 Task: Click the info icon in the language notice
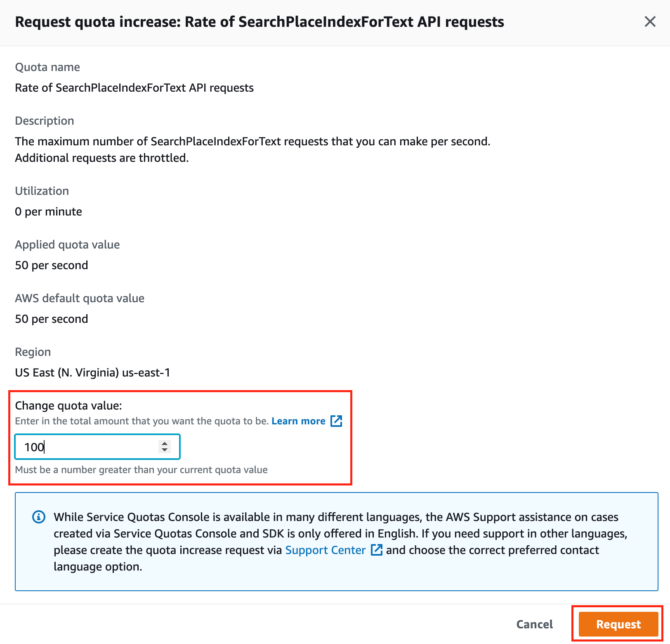[x=38, y=517]
